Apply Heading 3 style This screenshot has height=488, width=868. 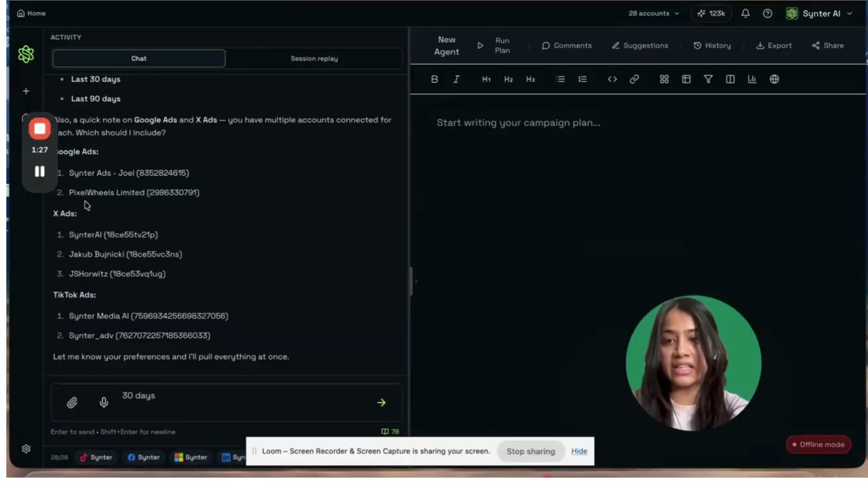[x=530, y=79]
